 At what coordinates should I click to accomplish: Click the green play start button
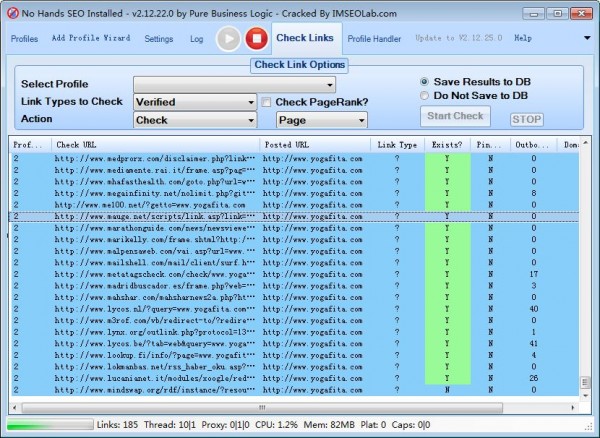tap(229, 39)
